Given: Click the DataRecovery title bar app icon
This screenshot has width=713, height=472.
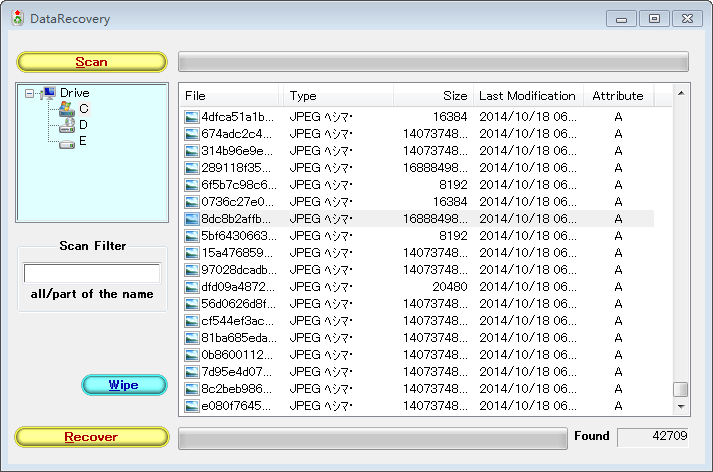Looking at the screenshot, I should (x=18, y=18).
